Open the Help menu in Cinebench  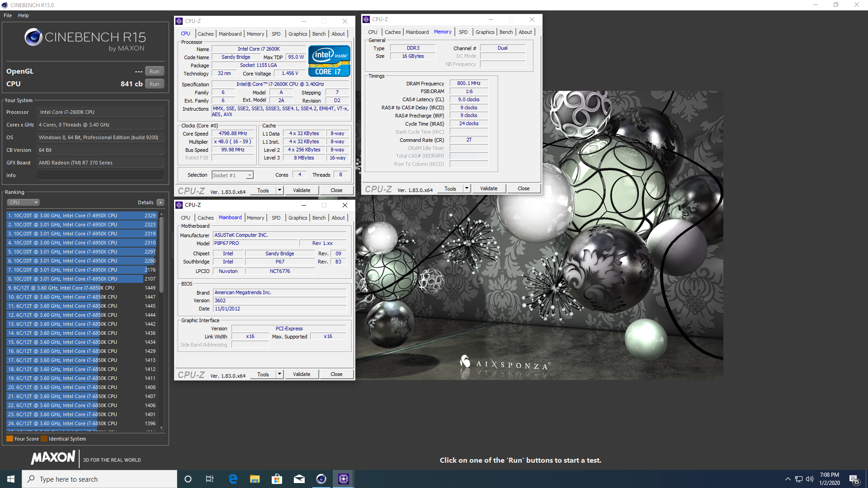coord(24,15)
